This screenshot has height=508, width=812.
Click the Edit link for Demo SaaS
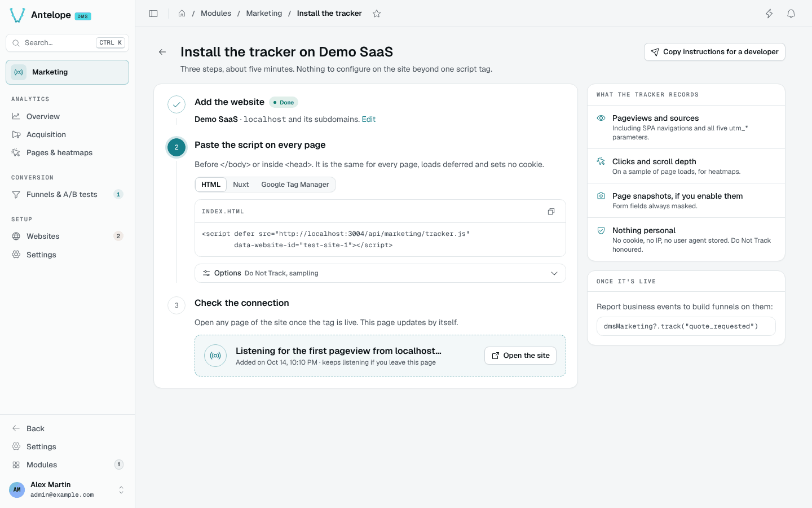click(369, 119)
